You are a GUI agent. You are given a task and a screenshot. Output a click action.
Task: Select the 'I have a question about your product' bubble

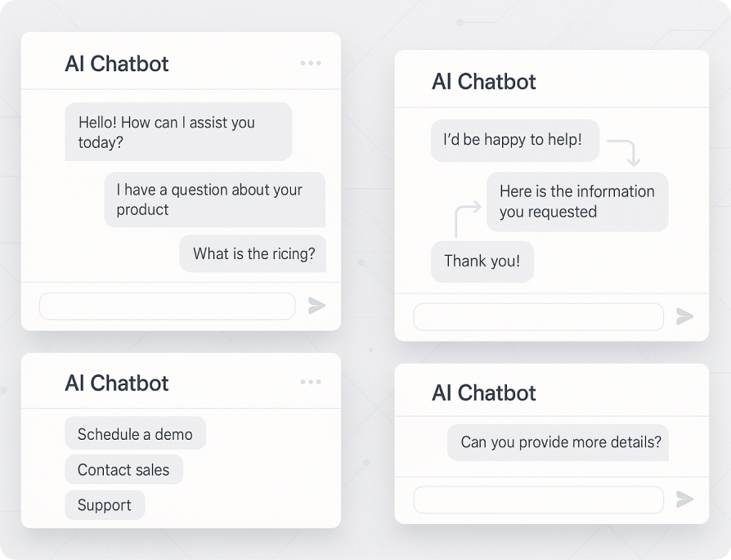tap(214, 199)
